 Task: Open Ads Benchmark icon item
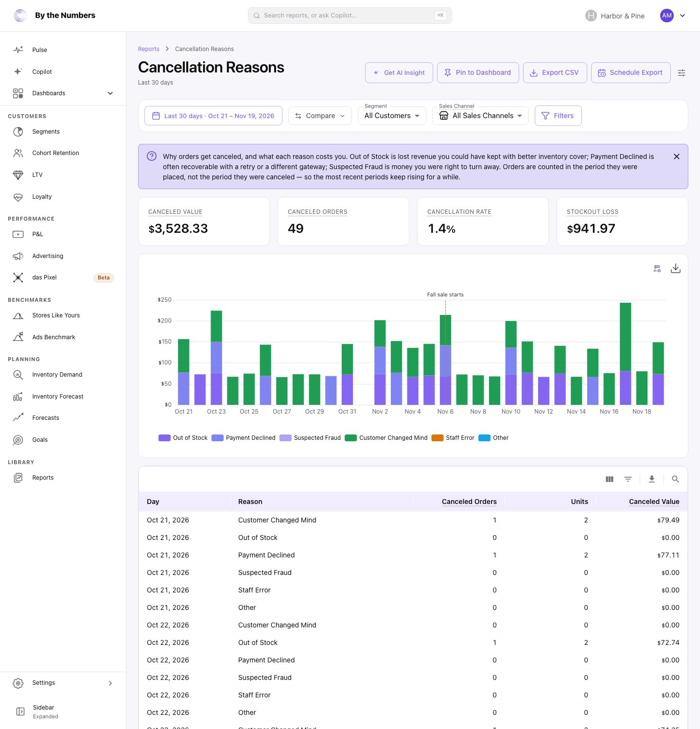tap(18, 337)
